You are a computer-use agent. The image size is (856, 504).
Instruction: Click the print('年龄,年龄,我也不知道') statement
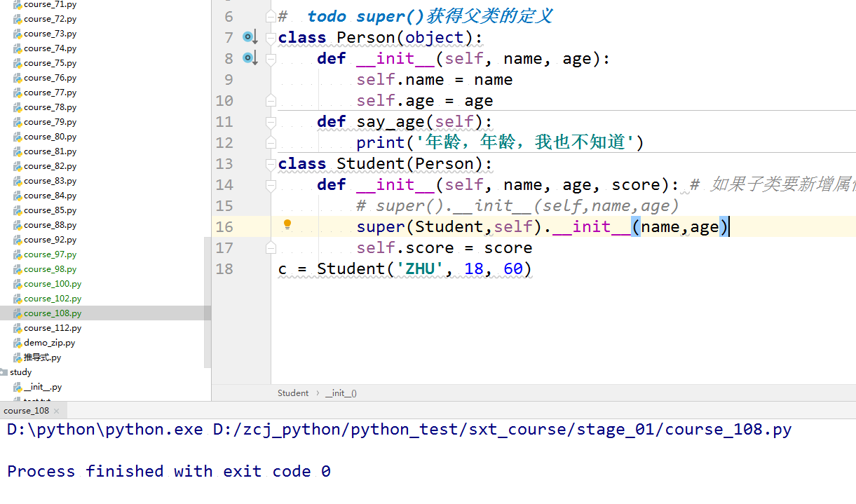500,142
